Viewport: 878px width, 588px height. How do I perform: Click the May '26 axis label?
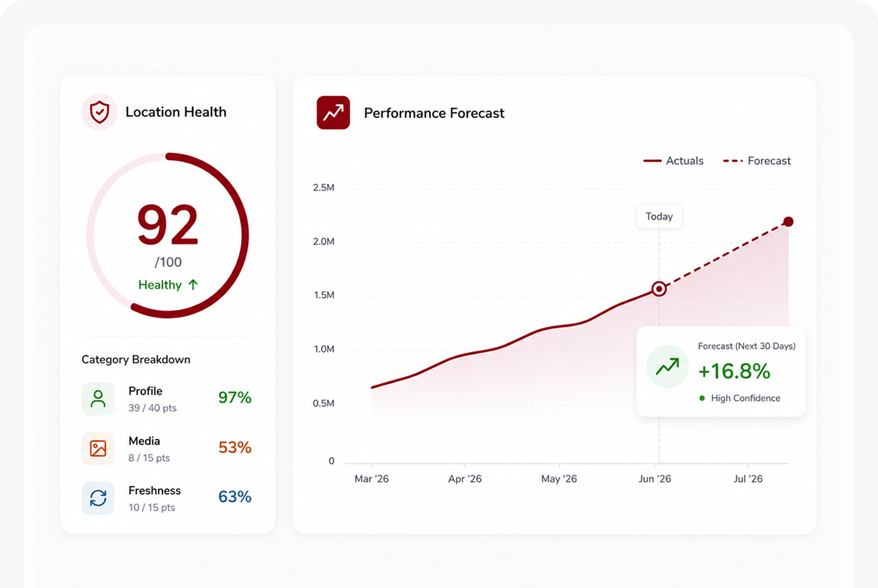pos(559,479)
